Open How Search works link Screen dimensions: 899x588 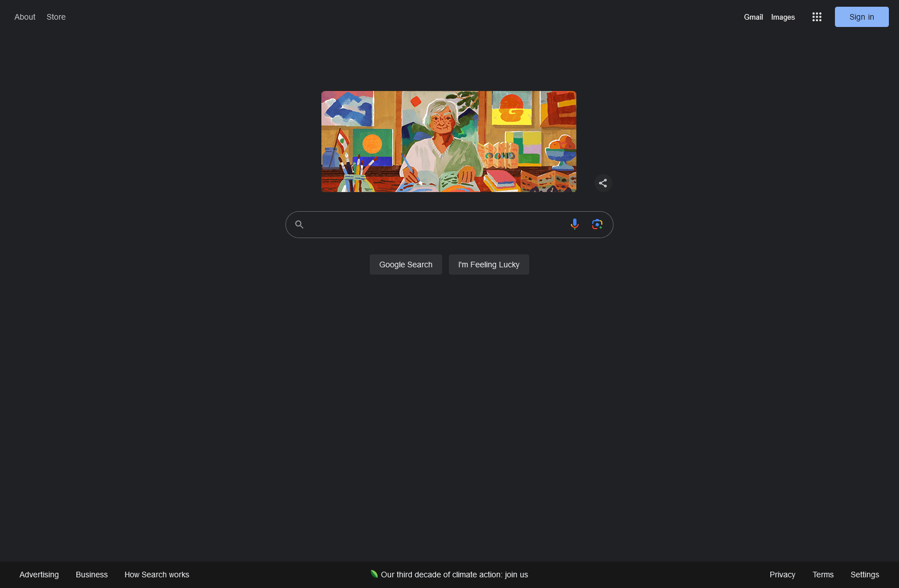157,575
